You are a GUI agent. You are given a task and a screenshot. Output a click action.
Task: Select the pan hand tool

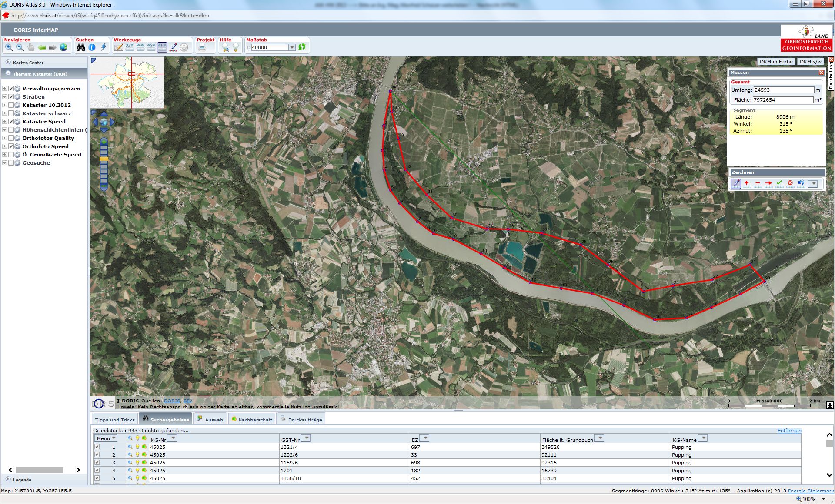pos(30,47)
